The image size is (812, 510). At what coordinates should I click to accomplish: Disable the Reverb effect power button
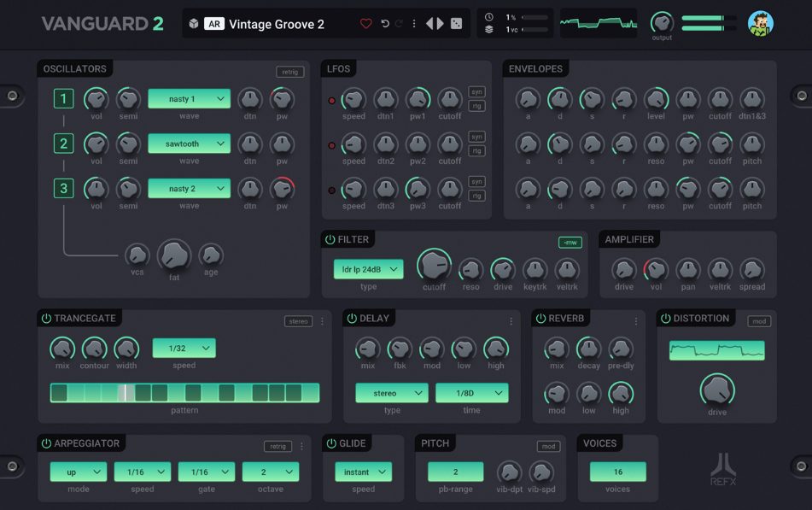pos(540,319)
